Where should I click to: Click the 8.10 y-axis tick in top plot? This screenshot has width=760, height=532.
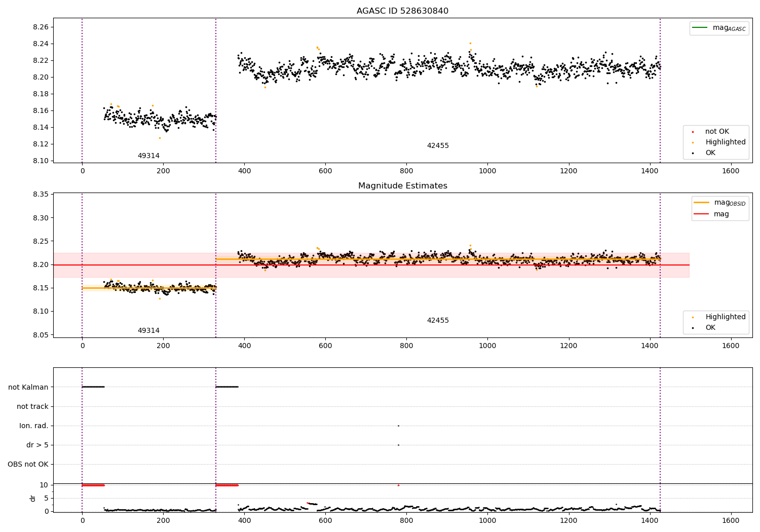pyautogui.click(x=41, y=161)
